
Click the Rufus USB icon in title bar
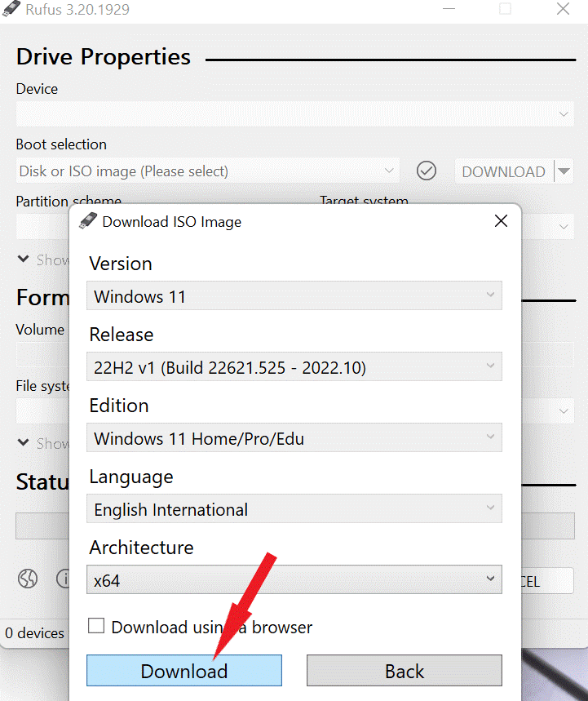click(x=11, y=8)
